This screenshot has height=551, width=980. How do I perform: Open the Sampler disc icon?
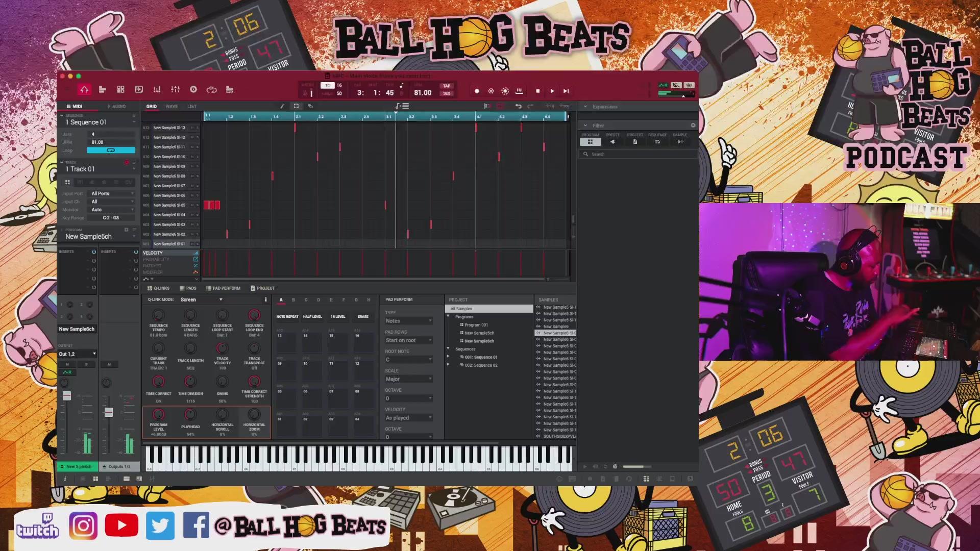tap(193, 90)
